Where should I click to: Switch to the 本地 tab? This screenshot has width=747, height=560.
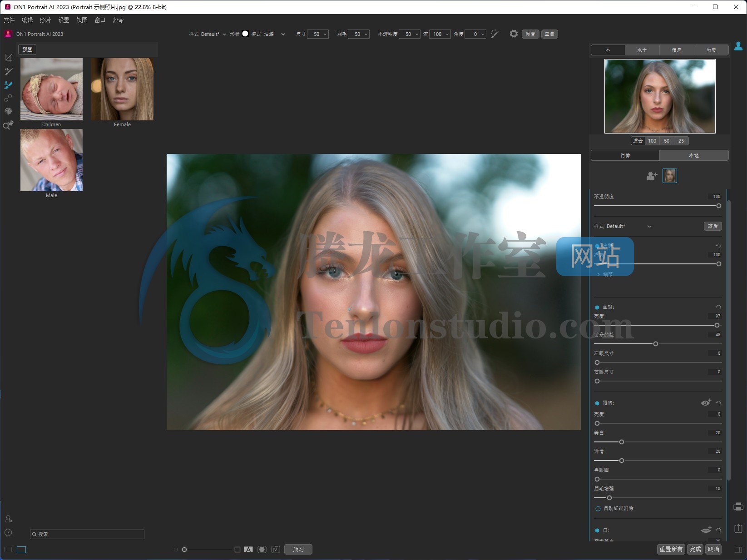coord(694,155)
